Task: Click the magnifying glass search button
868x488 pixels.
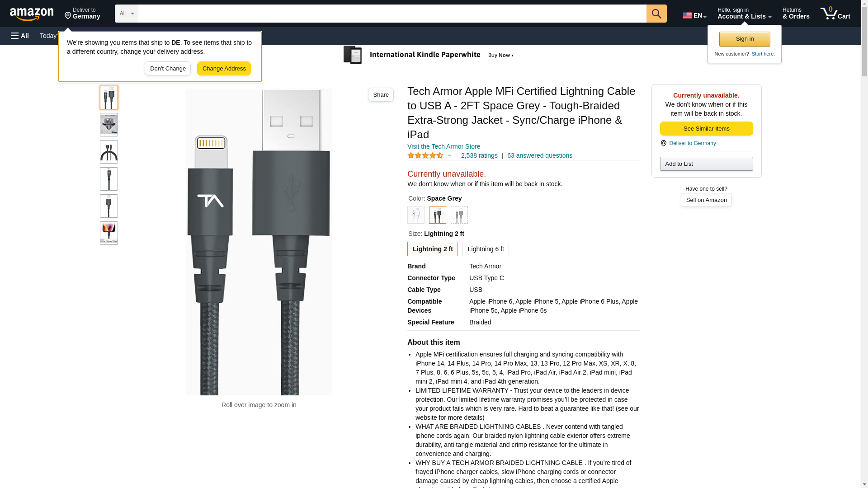Action: [x=656, y=14]
